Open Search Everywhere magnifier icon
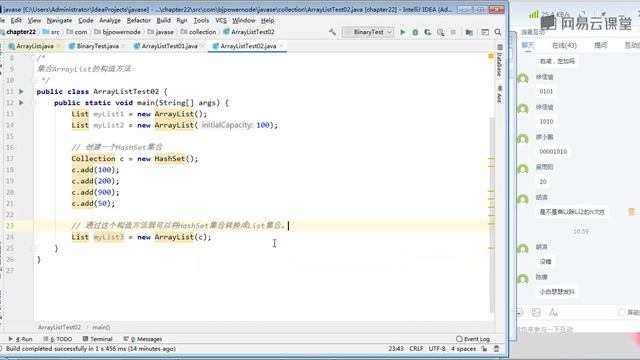This screenshot has width=640, height=360. click(x=498, y=32)
